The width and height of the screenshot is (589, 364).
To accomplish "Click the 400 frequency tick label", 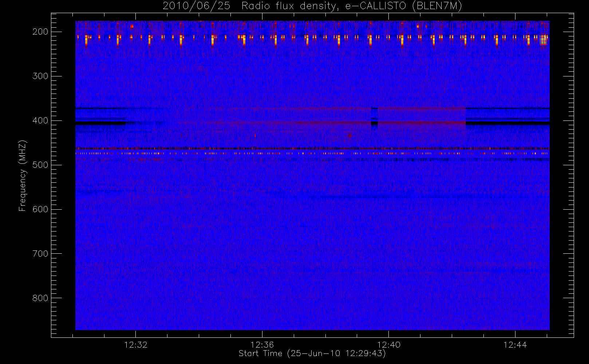I will (40, 120).
